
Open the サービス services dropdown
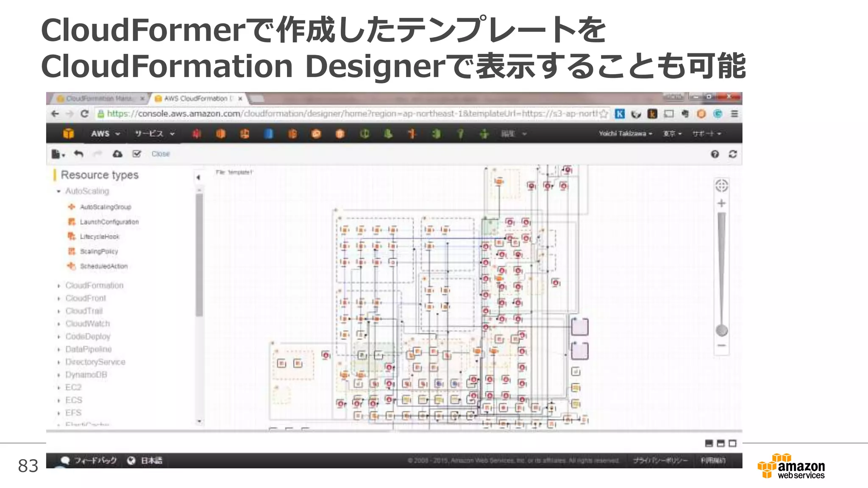[x=155, y=133]
